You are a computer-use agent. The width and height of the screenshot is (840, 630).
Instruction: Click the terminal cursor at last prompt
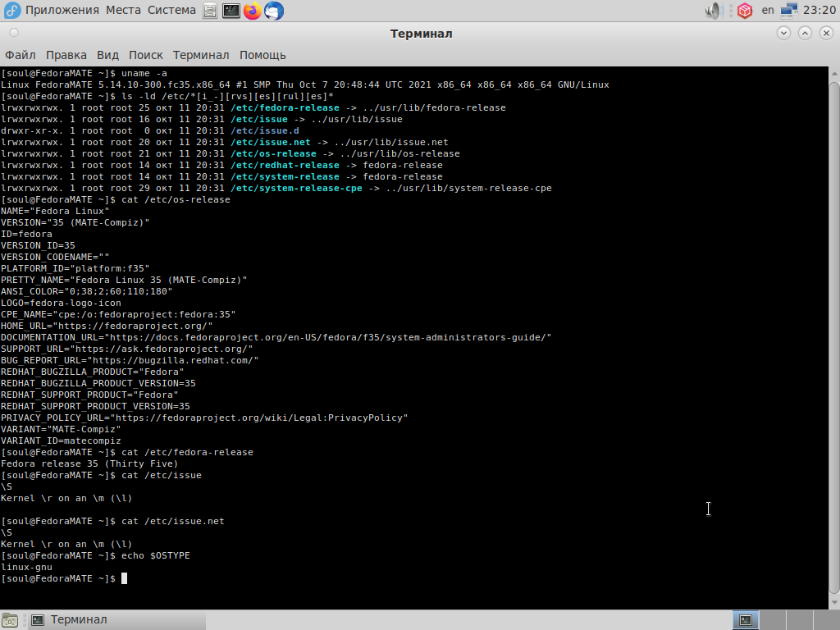point(125,578)
